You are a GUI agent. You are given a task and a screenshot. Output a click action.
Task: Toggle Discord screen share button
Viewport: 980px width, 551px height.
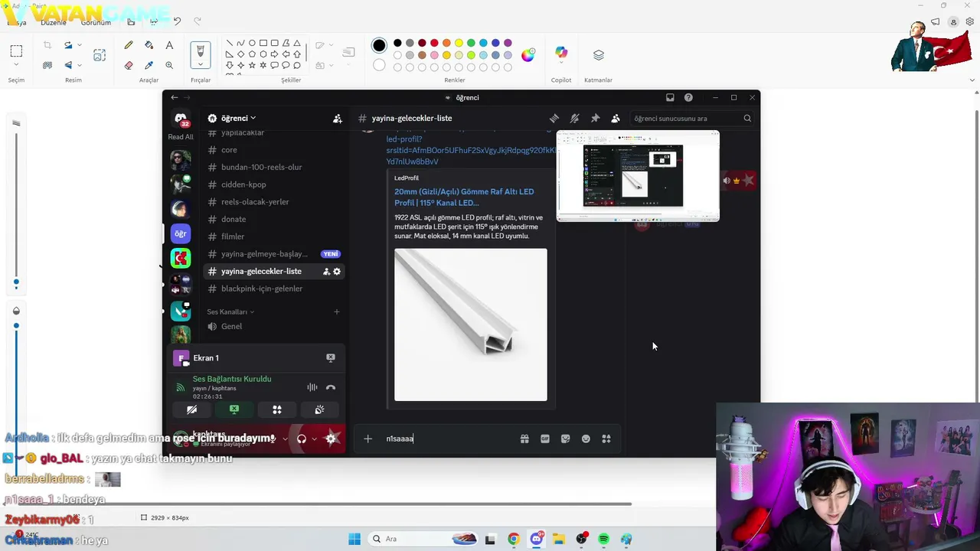[234, 409]
